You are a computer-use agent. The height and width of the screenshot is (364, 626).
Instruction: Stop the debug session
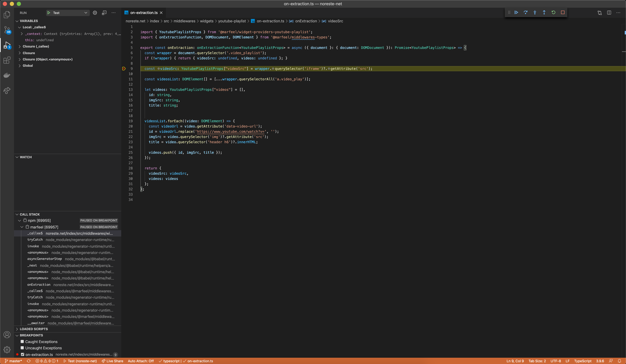pos(563,12)
